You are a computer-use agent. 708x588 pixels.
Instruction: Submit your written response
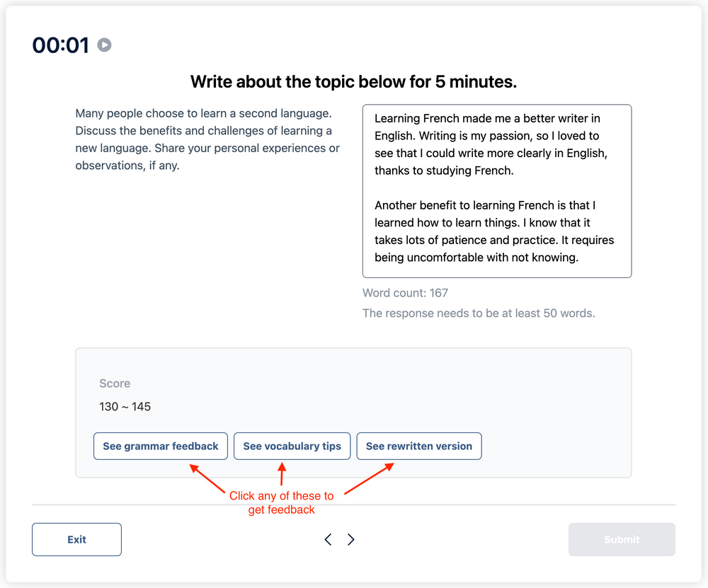pyautogui.click(x=621, y=539)
